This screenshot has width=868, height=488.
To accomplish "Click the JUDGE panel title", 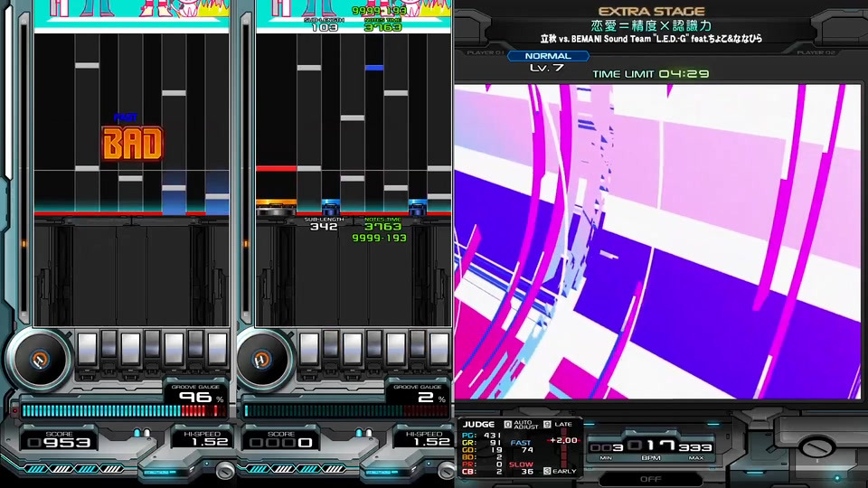I will (x=478, y=425).
